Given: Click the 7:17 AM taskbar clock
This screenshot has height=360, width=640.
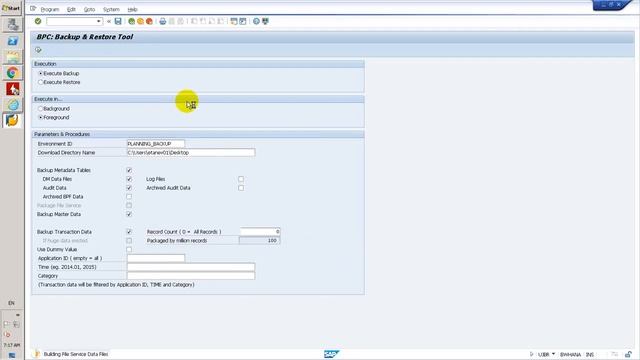Looking at the screenshot, I should click(x=11, y=345).
